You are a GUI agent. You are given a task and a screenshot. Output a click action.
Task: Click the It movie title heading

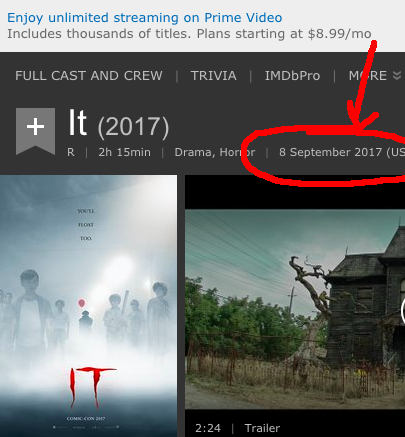click(x=78, y=123)
